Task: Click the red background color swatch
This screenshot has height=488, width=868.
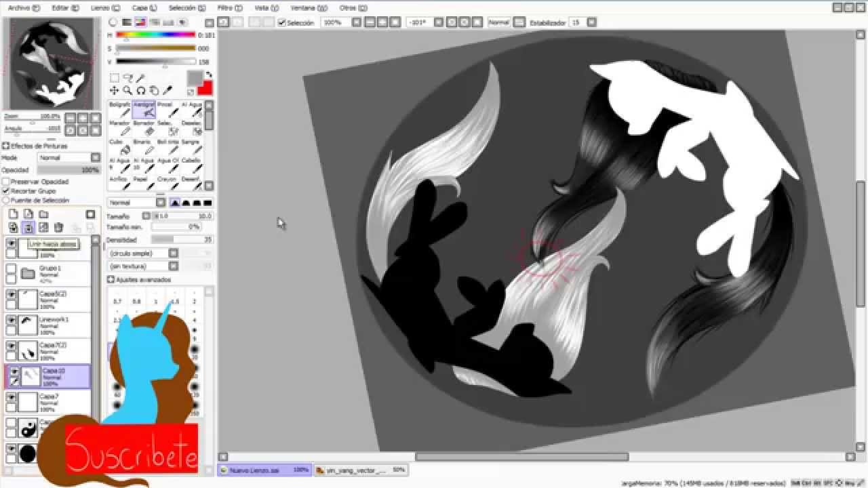Action: (x=205, y=88)
